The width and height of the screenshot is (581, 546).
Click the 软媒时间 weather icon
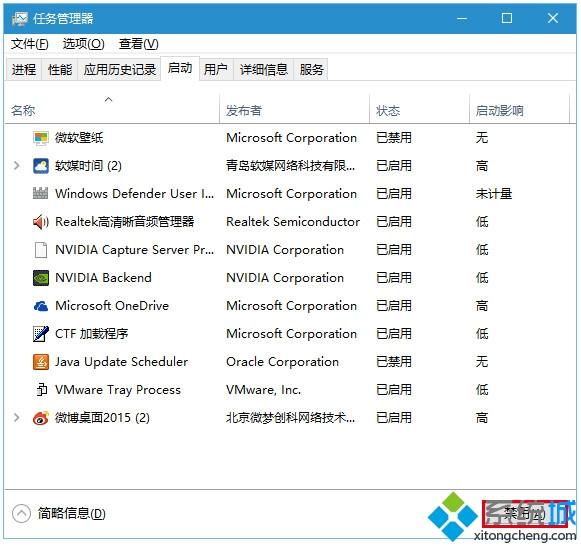click(x=41, y=166)
